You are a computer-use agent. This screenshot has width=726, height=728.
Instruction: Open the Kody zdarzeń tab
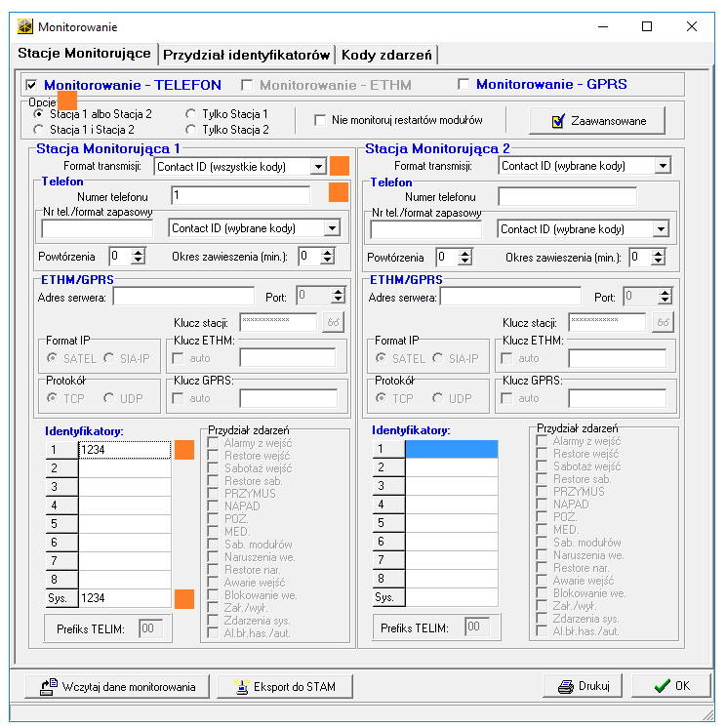click(x=386, y=55)
